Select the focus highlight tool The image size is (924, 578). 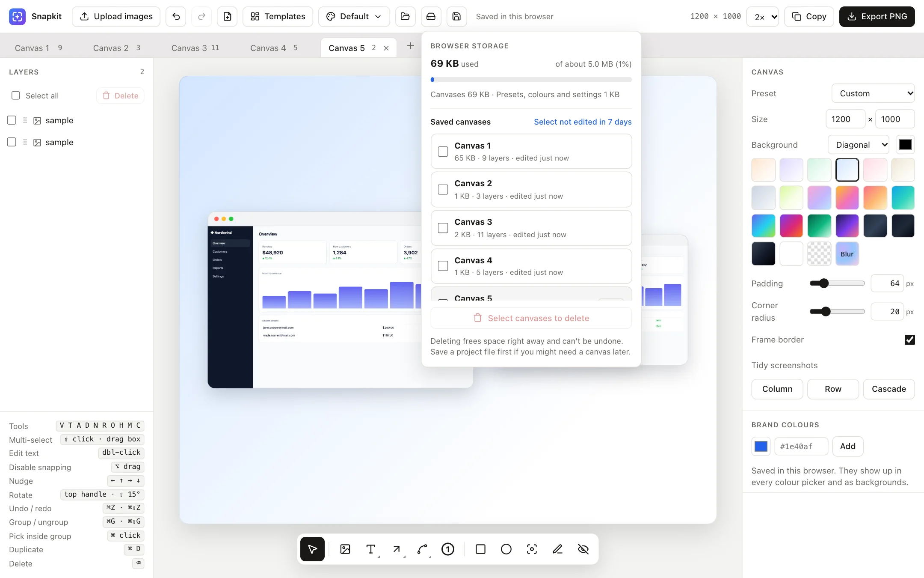532,549
